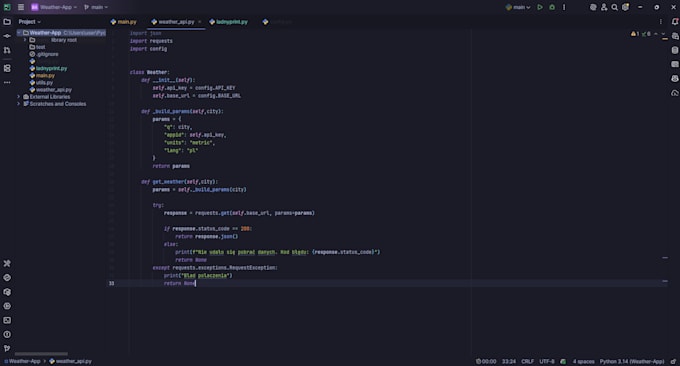This screenshot has height=366, width=680.
Task: Click the 'class Weather:' code line
Action: pyautogui.click(x=150, y=72)
